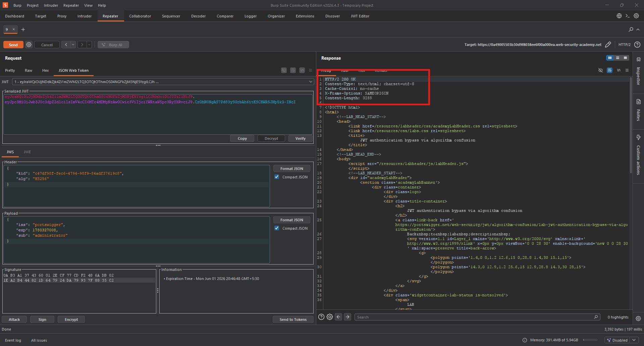Select combined tabbed view layout
The height and width of the screenshot is (346, 644).
pyautogui.click(x=625, y=58)
